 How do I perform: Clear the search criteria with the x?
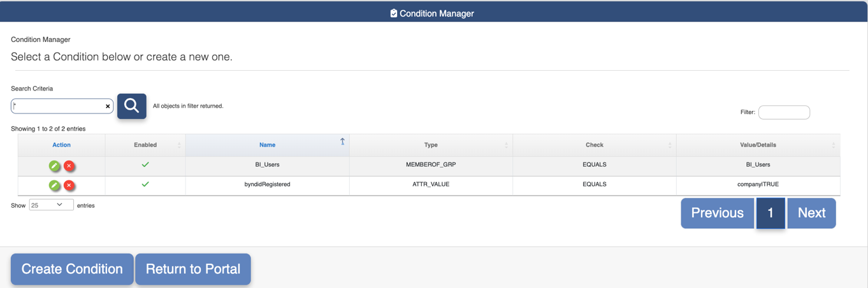point(108,106)
